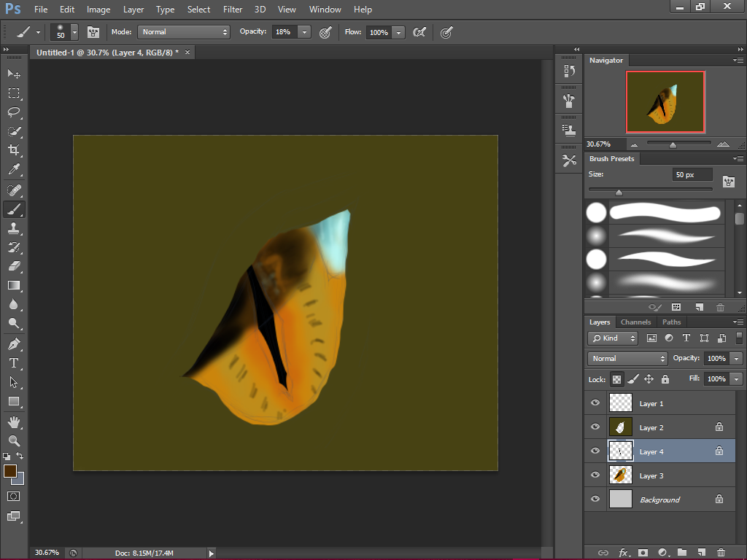Open the brush Mode dropdown
The height and width of the screenshot is (560, 747).
pyautogui.click(x=183, y=32)
